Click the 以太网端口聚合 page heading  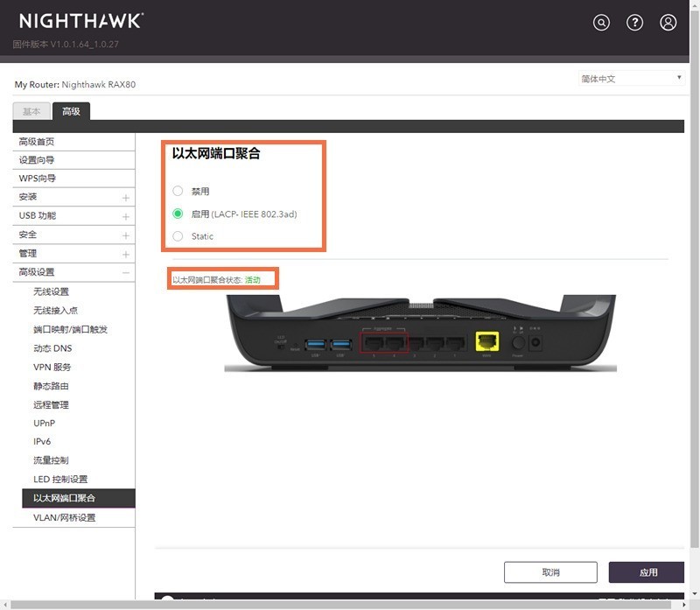click(x=216, y=154)
